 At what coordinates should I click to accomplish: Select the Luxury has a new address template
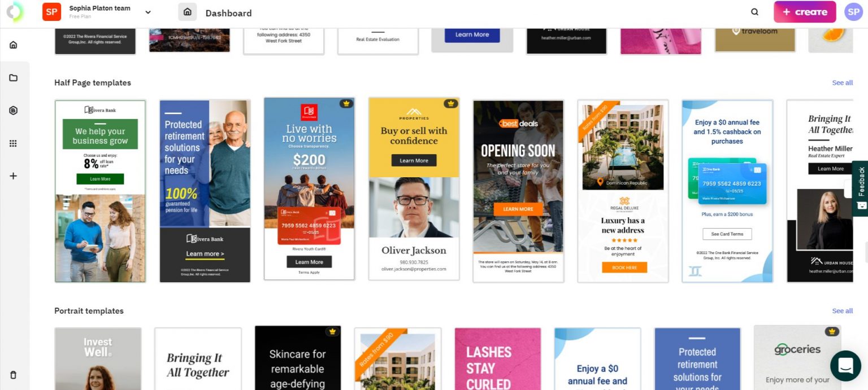(x=623, y=191)
